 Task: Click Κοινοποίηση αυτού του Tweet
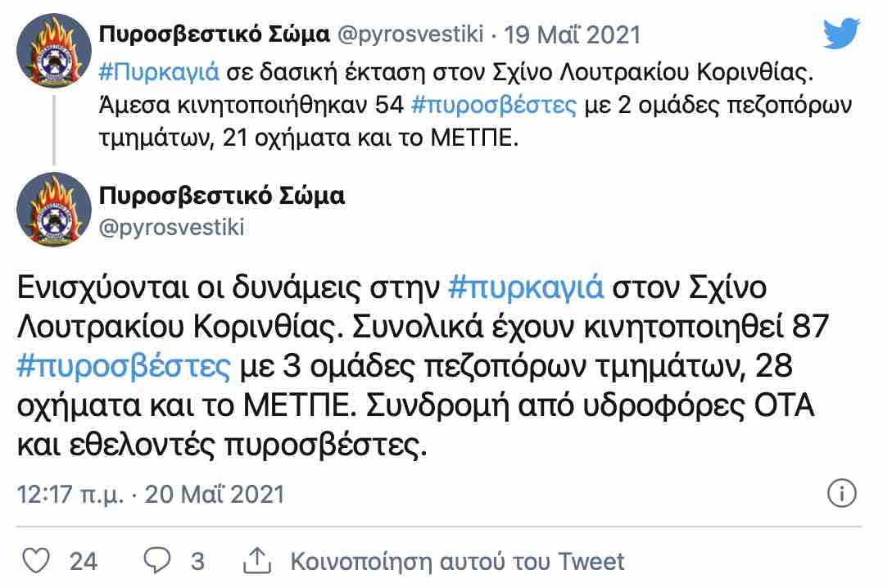[457, 562]
